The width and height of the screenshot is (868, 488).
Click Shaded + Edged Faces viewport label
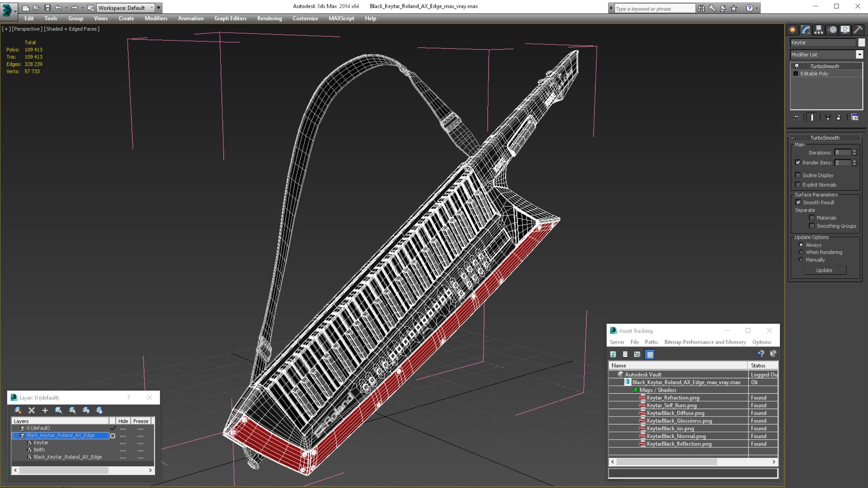72,29
